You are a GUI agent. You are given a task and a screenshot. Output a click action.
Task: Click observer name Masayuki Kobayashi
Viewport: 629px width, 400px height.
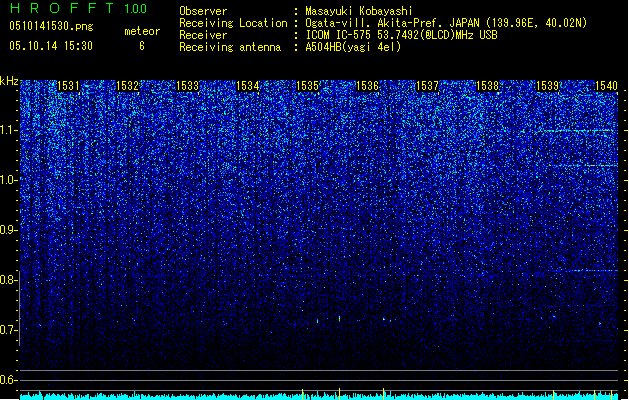pos(359,11)
